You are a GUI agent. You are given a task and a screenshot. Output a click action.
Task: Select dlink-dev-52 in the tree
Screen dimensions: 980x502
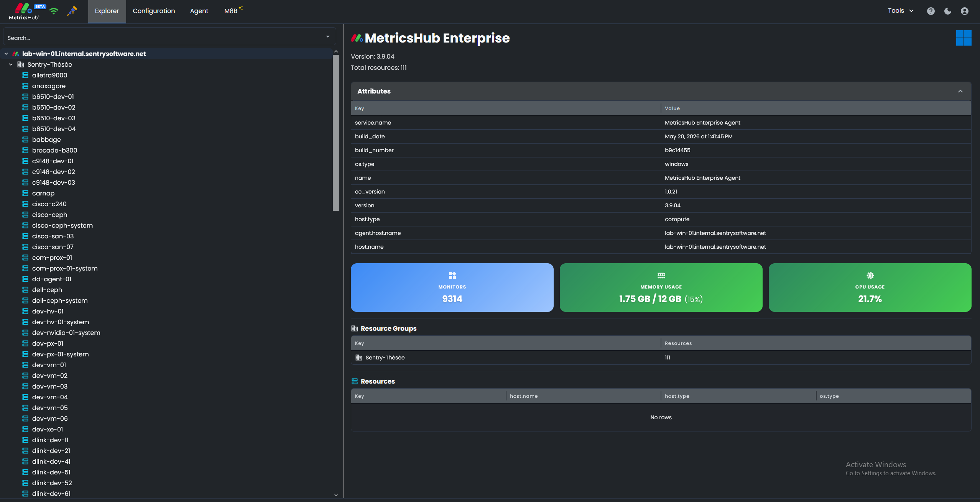[52, 483]
